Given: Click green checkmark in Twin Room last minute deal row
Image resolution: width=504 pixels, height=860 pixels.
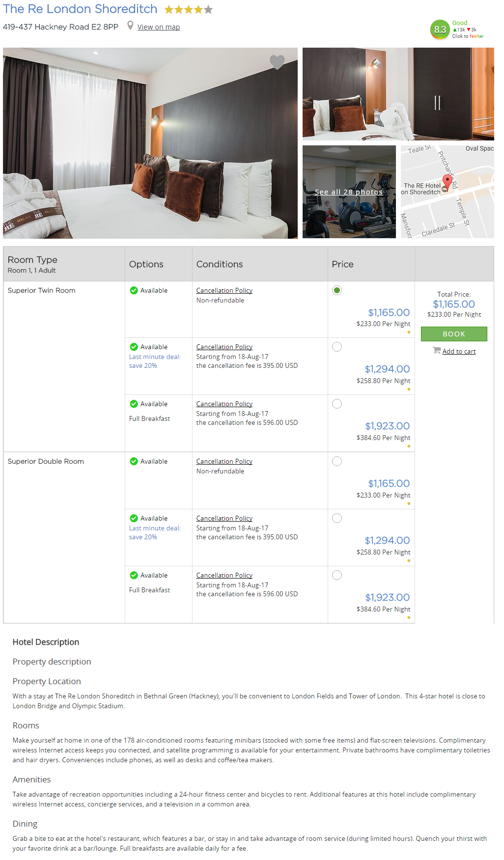Looking at the screenshot, I should pyautogui.click(x=134, y=347).
